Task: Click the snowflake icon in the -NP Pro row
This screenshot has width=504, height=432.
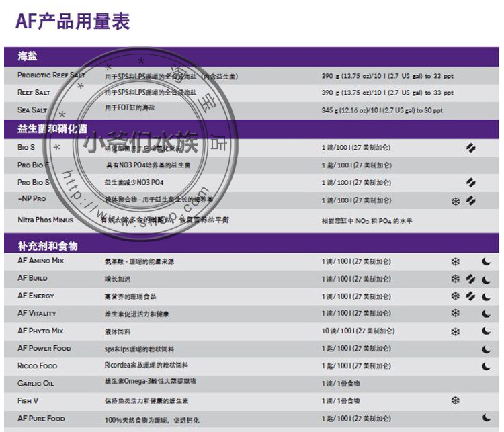Action: 456,201
